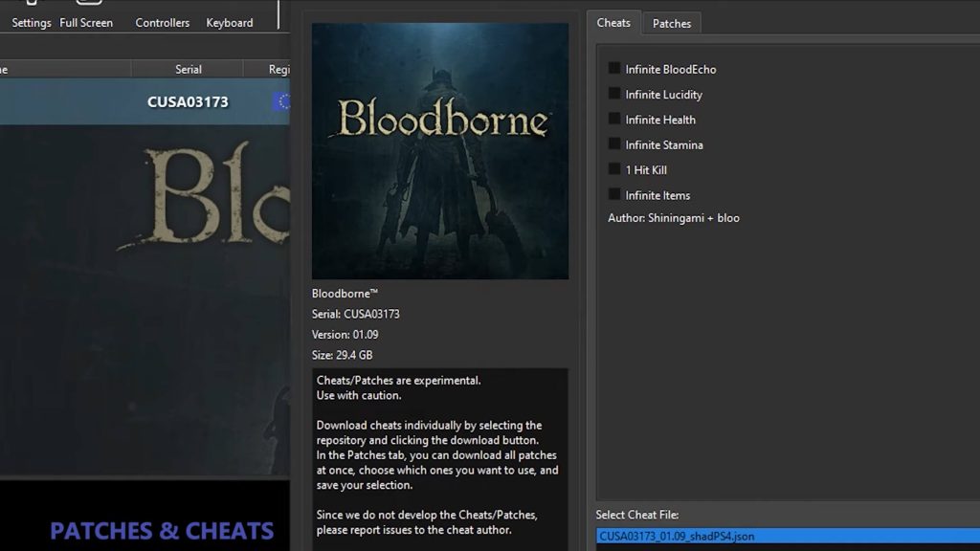The image size is (980, 551).
Task: Open the Keyboard toolbar option
Action: [x=230, y=22]
